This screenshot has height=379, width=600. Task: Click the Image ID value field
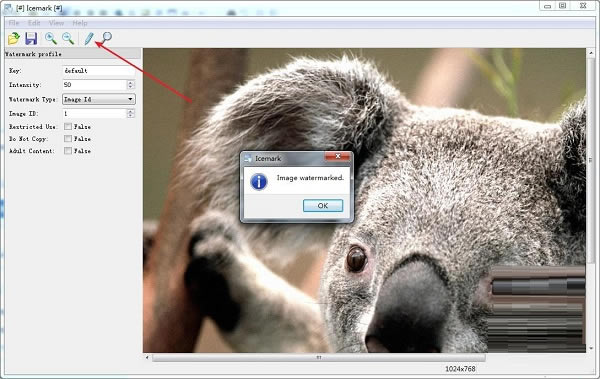coord(95,113)
